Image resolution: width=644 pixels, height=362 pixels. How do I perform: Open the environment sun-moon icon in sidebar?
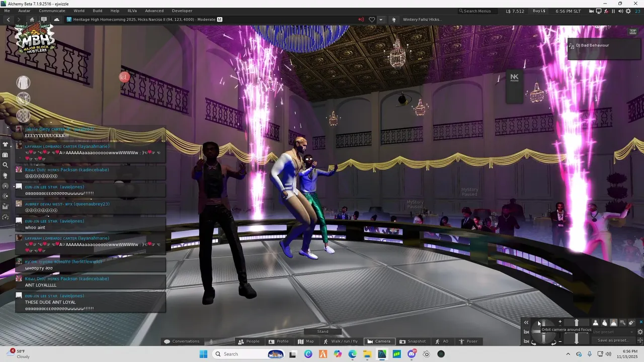(x=5, y=197)
